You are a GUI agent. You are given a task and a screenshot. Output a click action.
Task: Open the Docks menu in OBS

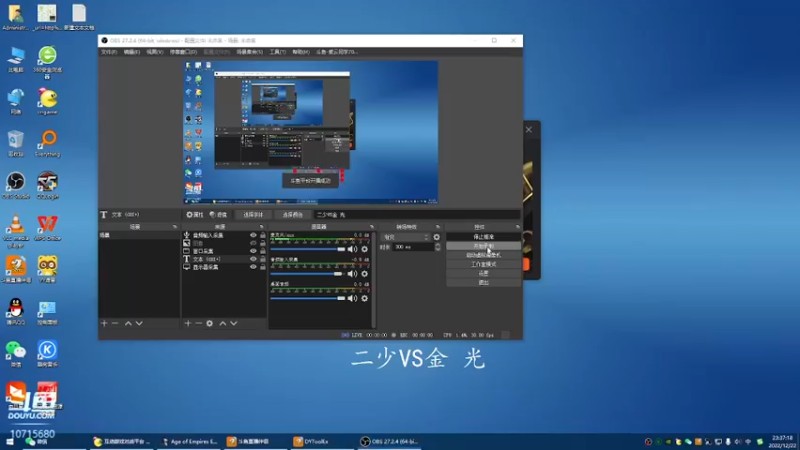click(183, 52)
